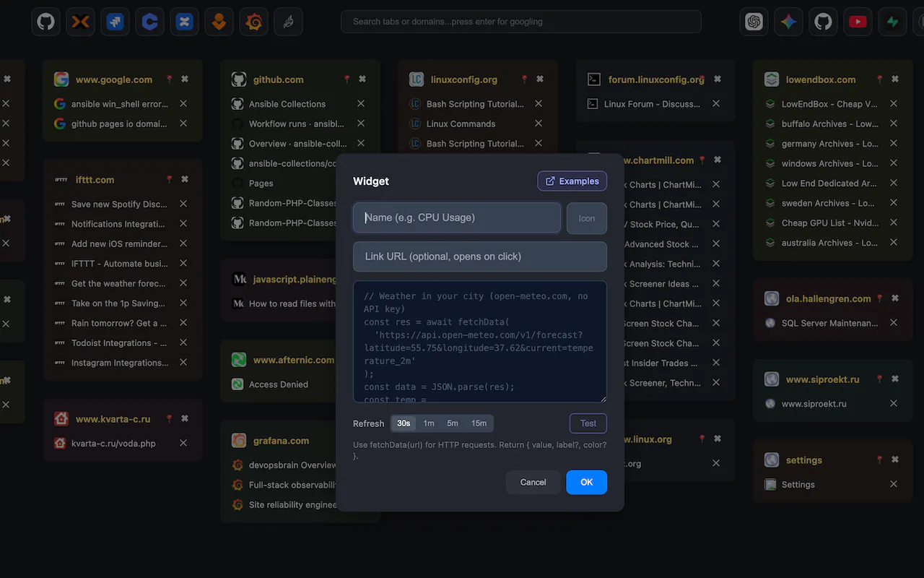Open the Jira shortcut icon
The height and width of the screenshot is (578, 924).
tap(115, 22)
